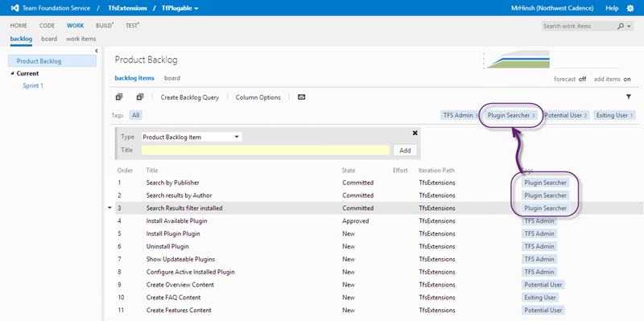Screen dimensions: 644x321
Task: Sort by the Order column header
Action: point(125,171)
